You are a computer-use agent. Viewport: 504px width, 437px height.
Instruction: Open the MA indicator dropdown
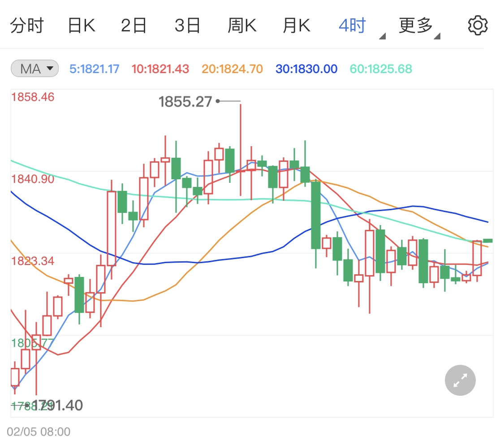point(34,68)
